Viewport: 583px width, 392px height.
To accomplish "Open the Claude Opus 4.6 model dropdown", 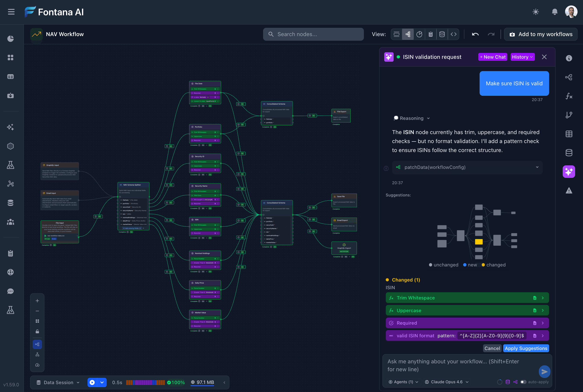I will coord(446,382).
